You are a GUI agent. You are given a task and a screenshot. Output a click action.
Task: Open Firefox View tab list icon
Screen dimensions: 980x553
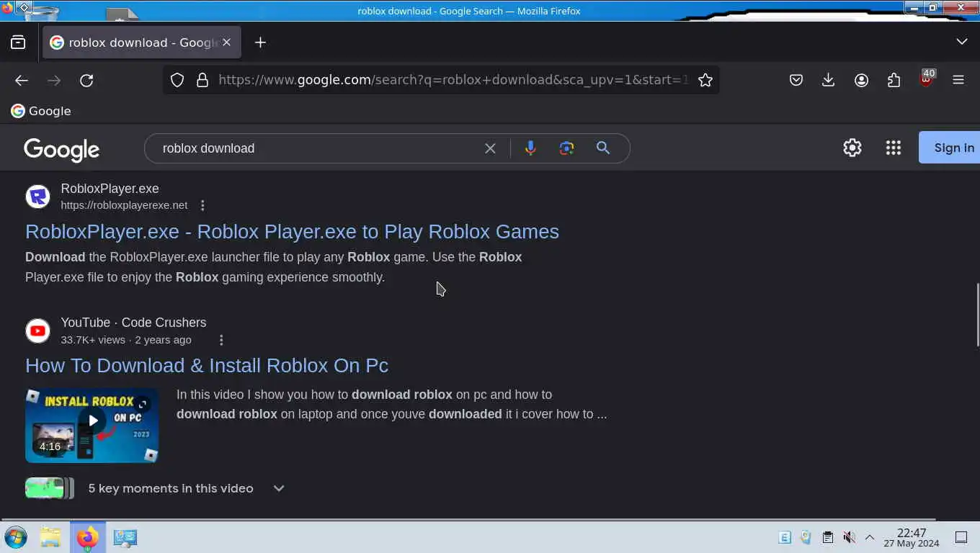point(18,42)
